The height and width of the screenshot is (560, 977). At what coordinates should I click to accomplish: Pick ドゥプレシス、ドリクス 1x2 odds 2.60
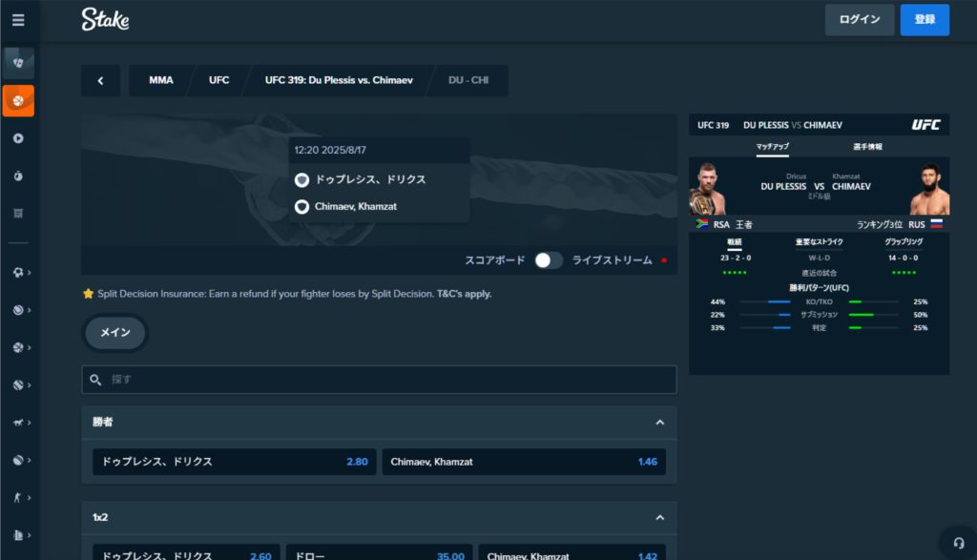coord(186,552)
